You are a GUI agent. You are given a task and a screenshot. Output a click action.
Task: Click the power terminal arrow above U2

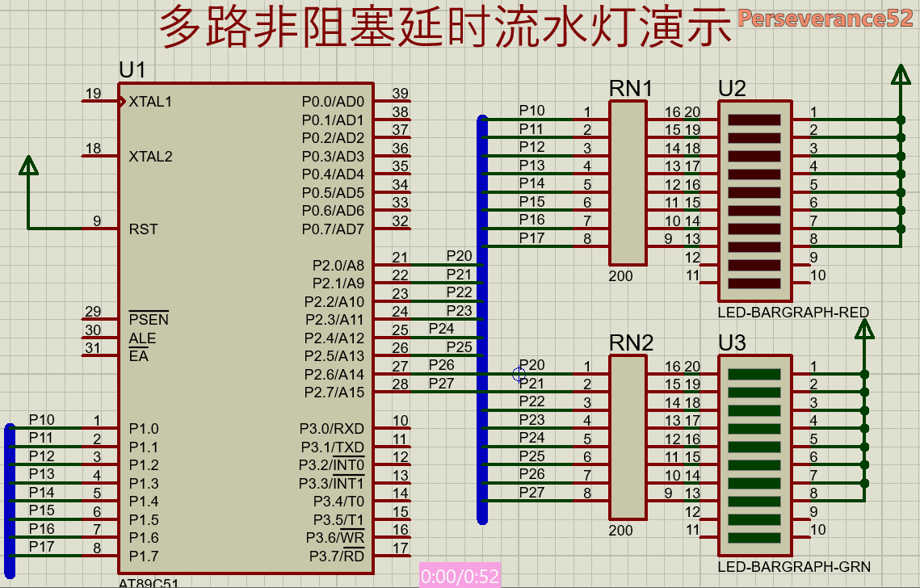[x=902, y=73]
